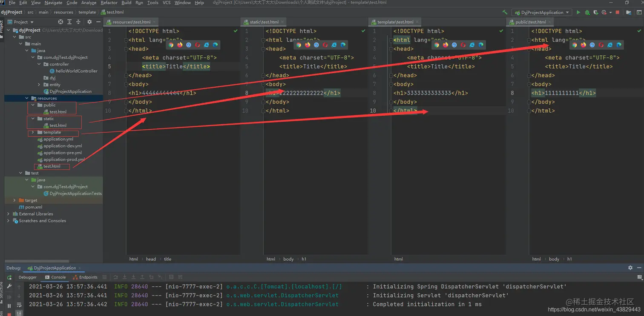The height and width of the screenshot is (316, 644).
Task: Select helloWorldController in the Project tree
Action: (73, 71)
